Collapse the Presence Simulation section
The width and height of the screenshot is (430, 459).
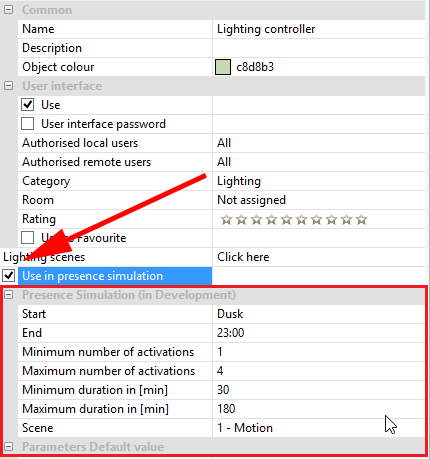(x=8, y=295)
